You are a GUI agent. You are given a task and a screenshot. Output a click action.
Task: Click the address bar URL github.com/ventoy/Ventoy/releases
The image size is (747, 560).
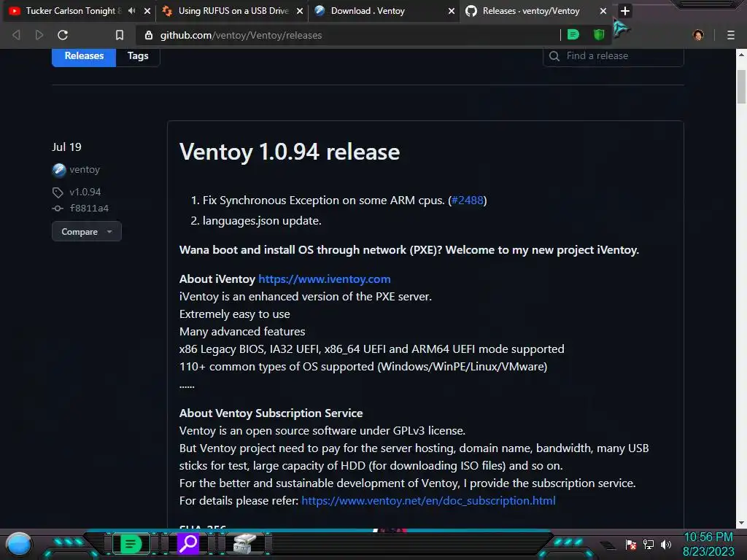[241, 35]
